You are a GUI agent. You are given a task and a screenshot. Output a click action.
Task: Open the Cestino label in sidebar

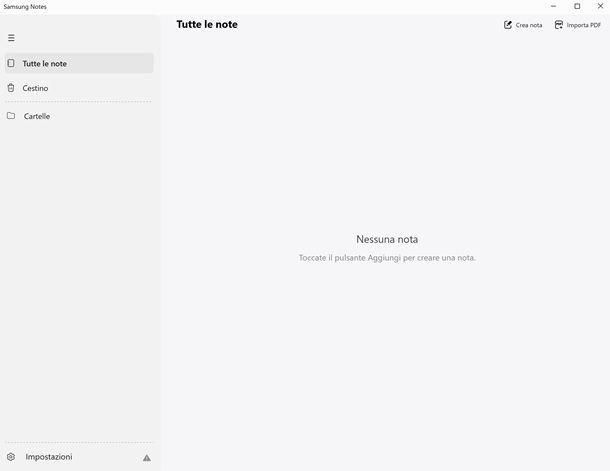click(35, 89)
